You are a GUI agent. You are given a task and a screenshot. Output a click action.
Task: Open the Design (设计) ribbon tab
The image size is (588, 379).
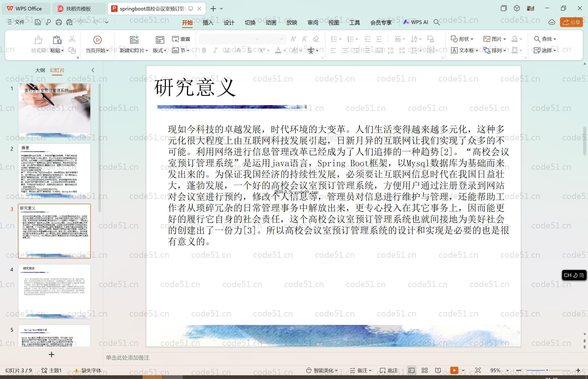(229, 23)
